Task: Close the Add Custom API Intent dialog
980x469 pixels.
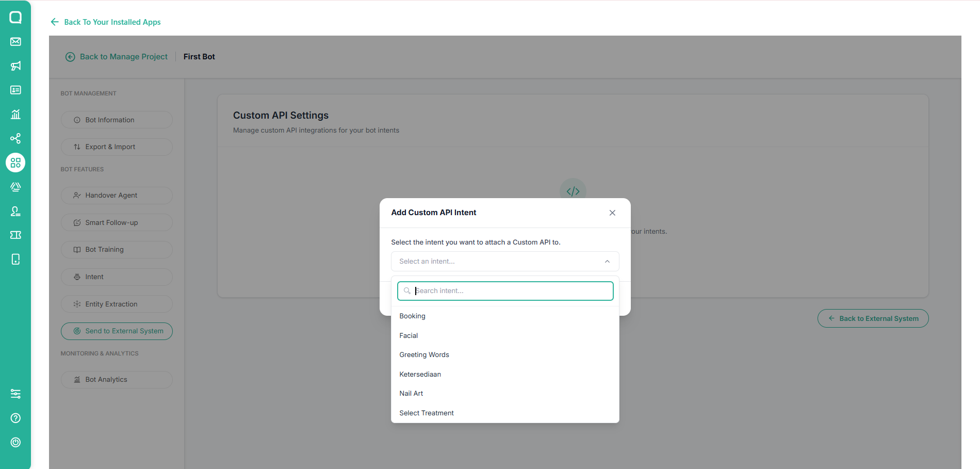Action: [612, 213]
